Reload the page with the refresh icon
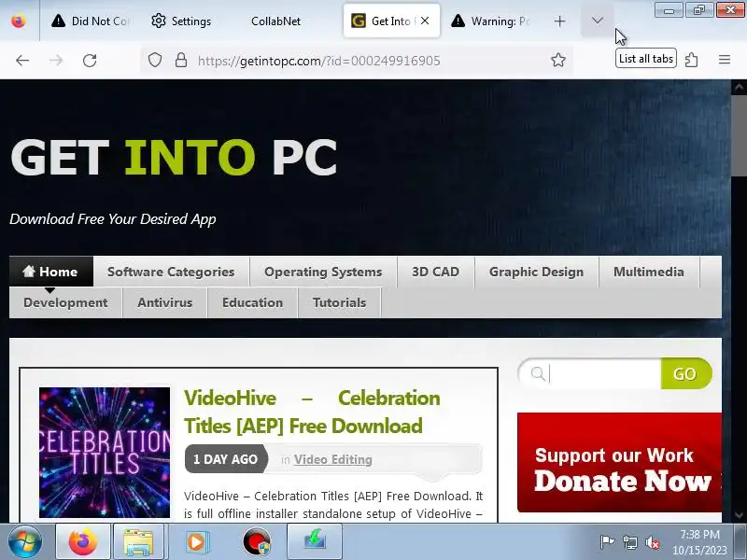Screen dimensions: 747x560 (x=90, y=61)
